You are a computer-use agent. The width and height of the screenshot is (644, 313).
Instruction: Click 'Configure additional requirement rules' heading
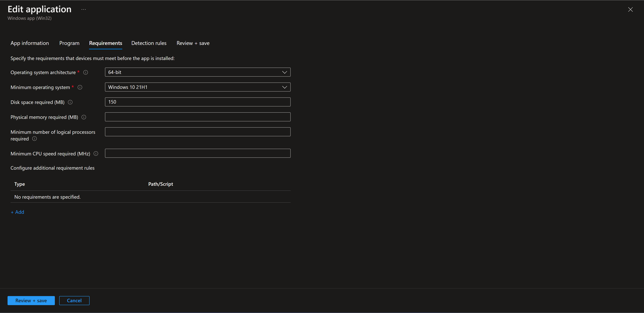(x=52, y=168)
